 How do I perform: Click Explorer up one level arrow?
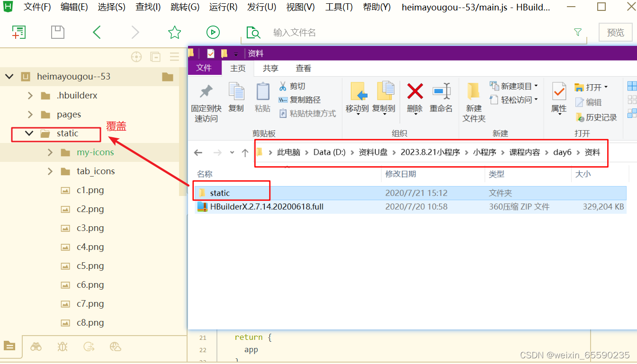245,152
